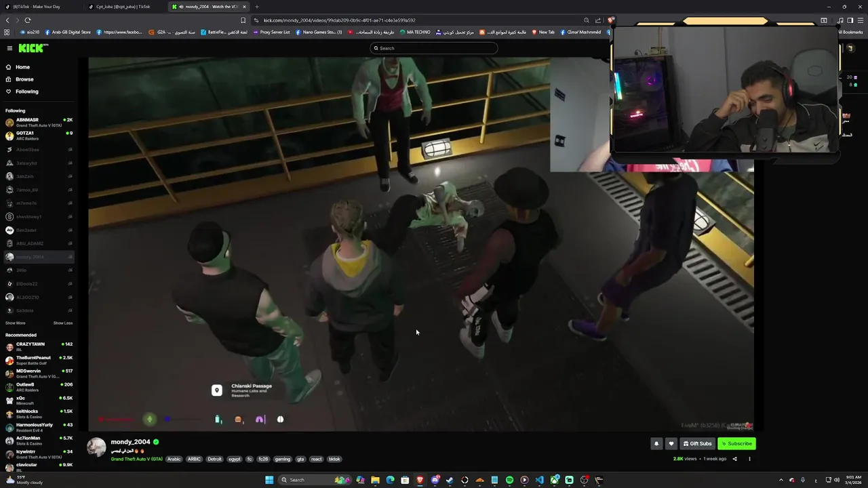868x488 pixels.
Task: Expand following list with Show More
Action: [16, 323]
